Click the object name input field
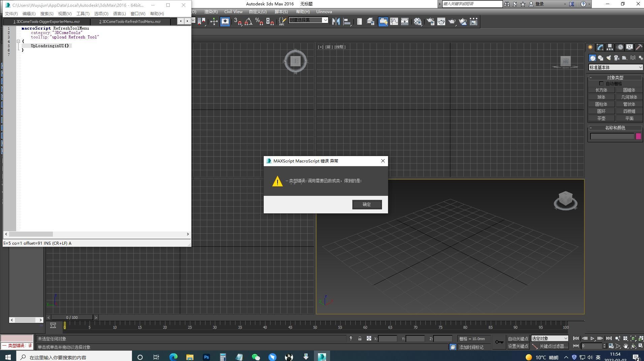 tap(612, 136)
